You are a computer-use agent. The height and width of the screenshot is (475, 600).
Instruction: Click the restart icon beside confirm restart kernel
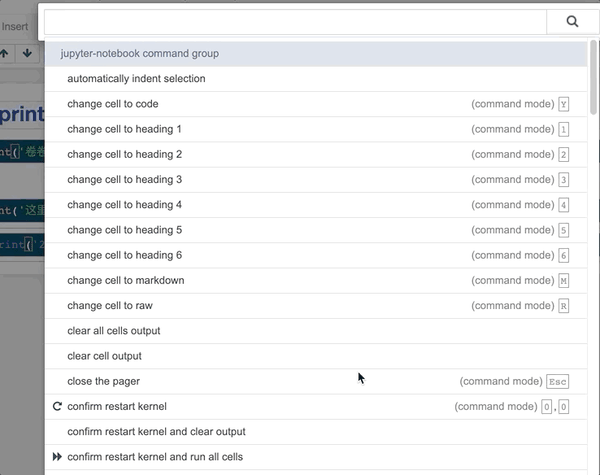(x=56, y=407)
